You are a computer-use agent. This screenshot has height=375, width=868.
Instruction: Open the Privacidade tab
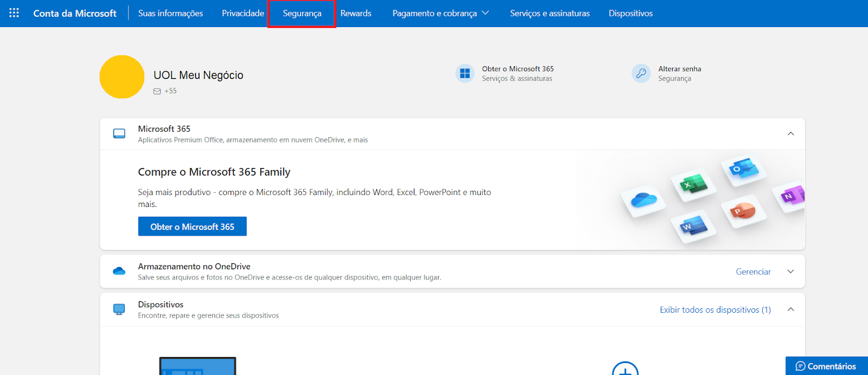pyautogui.click(x=243, y=13)
